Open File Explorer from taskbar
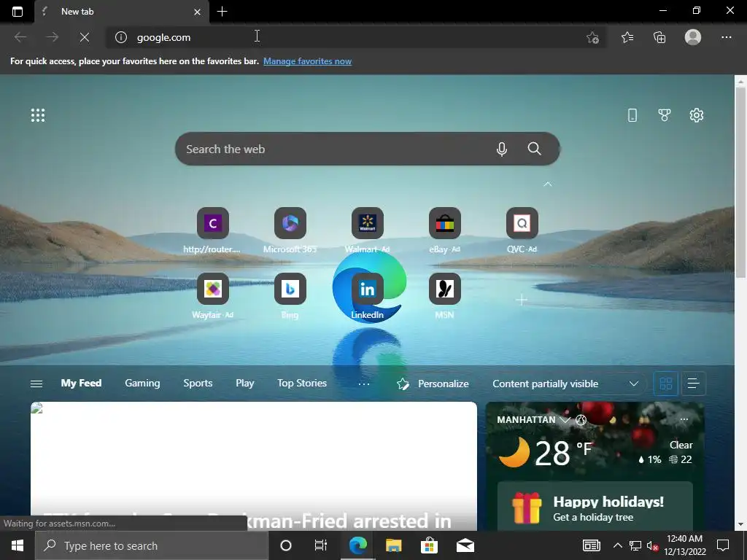Viewport: 747px width, 560px height. pyautogui.click(x=393, y=545)
